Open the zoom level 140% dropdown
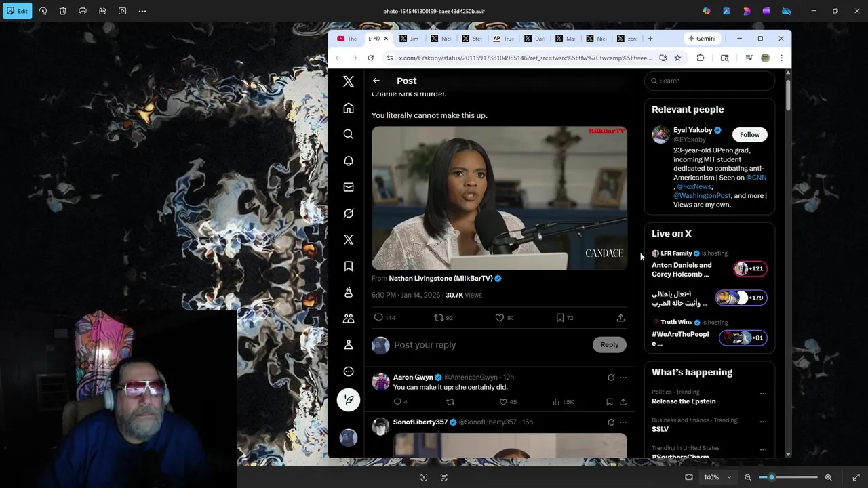 (718, 477)
